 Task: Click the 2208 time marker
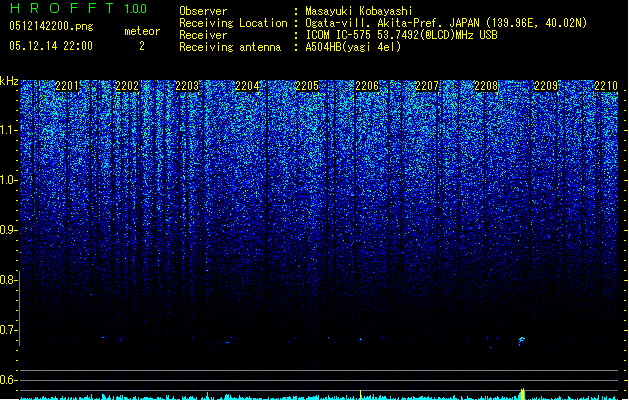click(486, 85)
